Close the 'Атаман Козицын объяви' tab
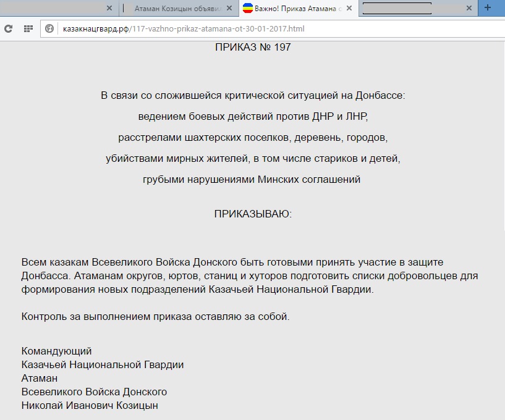This screenshot has height=420, width=505. click(229, 9)
